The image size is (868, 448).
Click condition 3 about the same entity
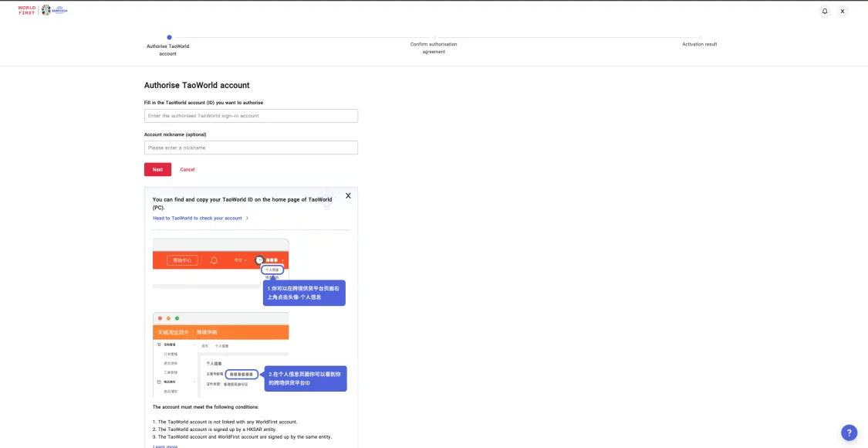242,437
